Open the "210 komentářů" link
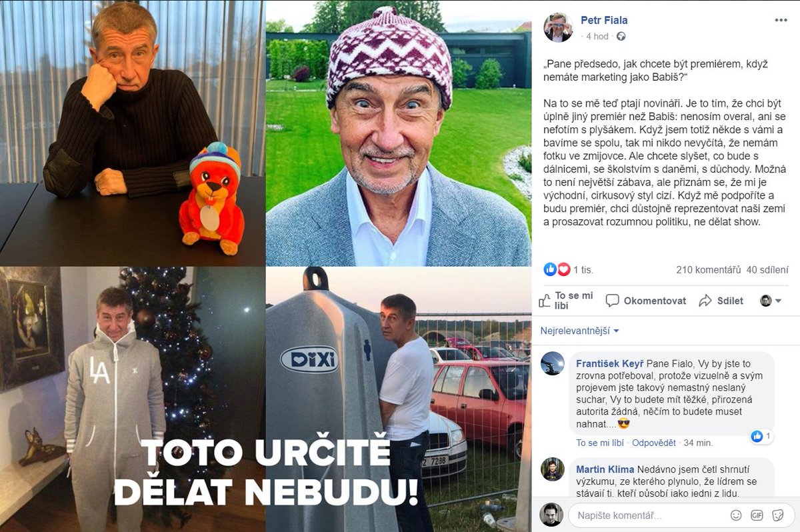 pyautogui.click(x=708, y=270)
